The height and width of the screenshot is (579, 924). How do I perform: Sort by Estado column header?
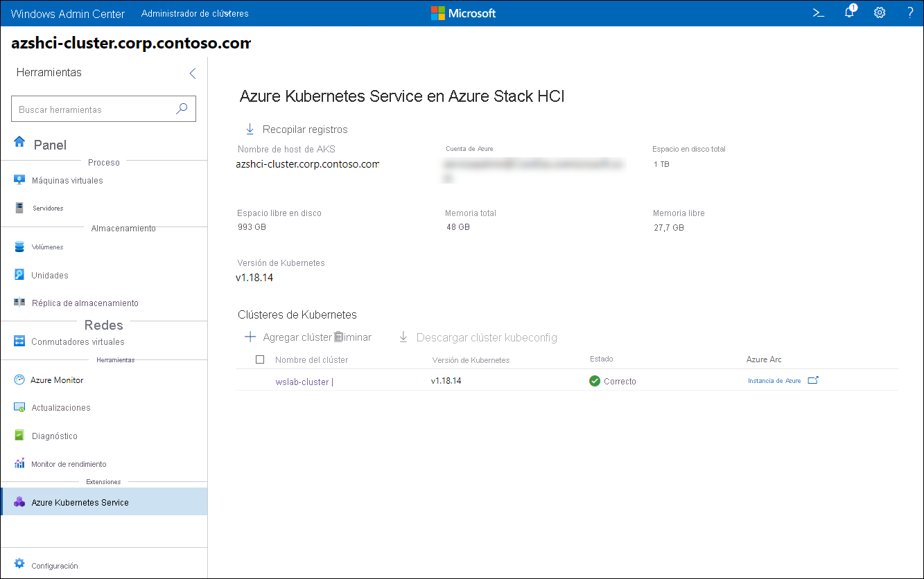[x=601, y=359]
